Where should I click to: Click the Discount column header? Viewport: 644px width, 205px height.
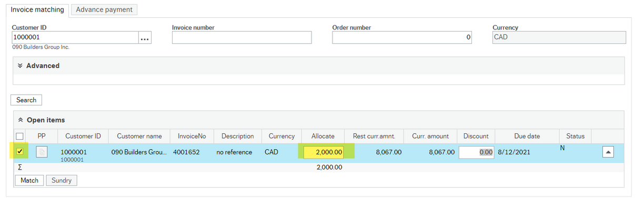476,136
